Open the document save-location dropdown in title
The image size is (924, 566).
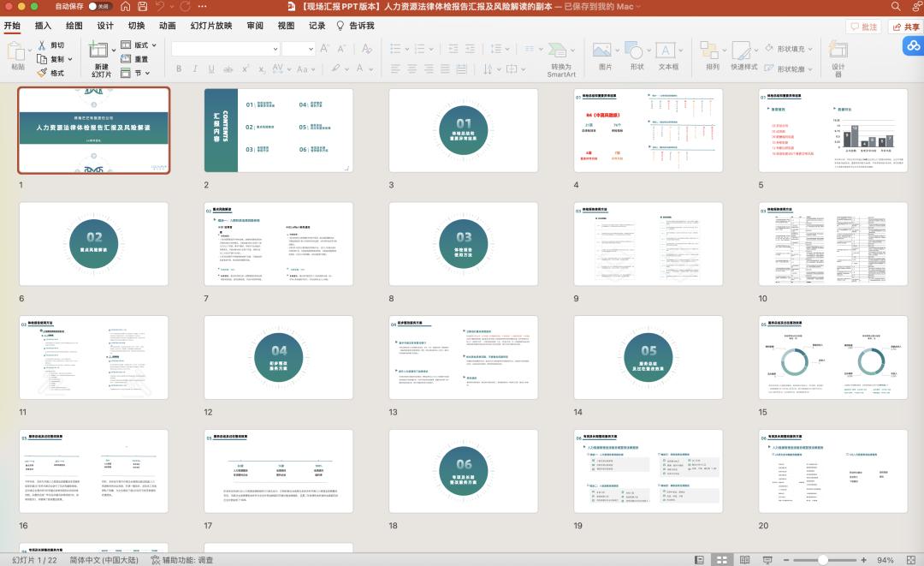pos(638,7)
